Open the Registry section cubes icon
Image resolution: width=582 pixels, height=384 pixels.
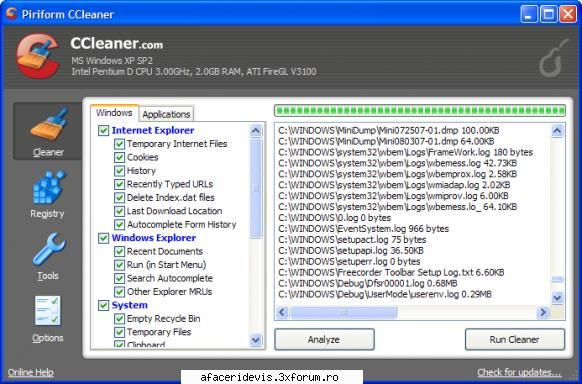point(49,187)
